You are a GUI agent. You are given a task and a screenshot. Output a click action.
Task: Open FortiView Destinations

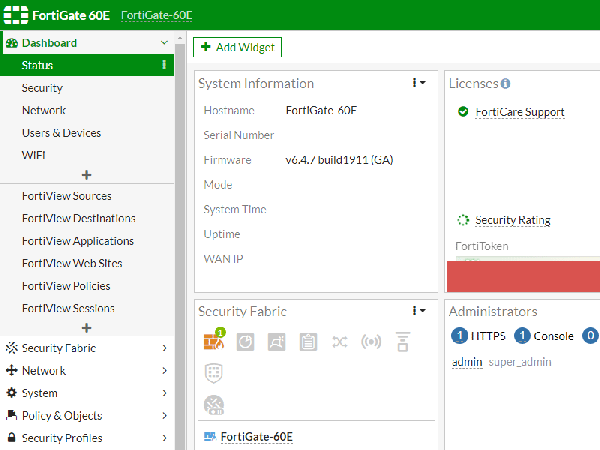(79, 218)
